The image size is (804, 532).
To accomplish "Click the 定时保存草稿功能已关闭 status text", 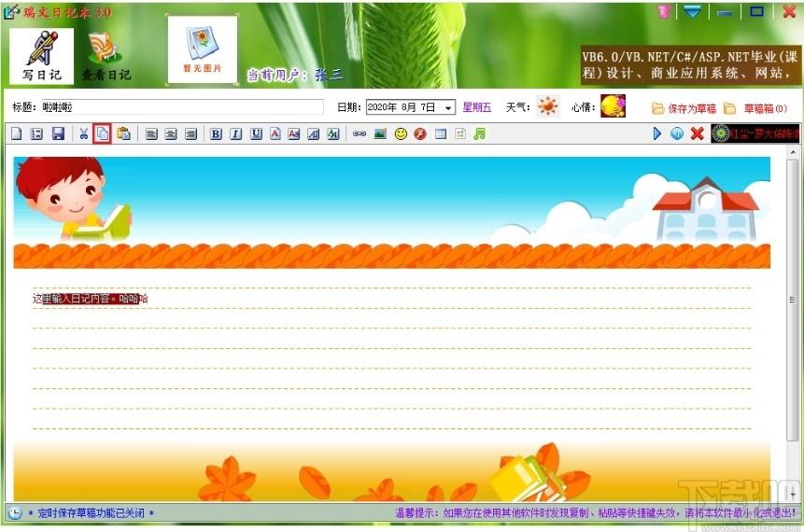I will [x=92, y=513].
